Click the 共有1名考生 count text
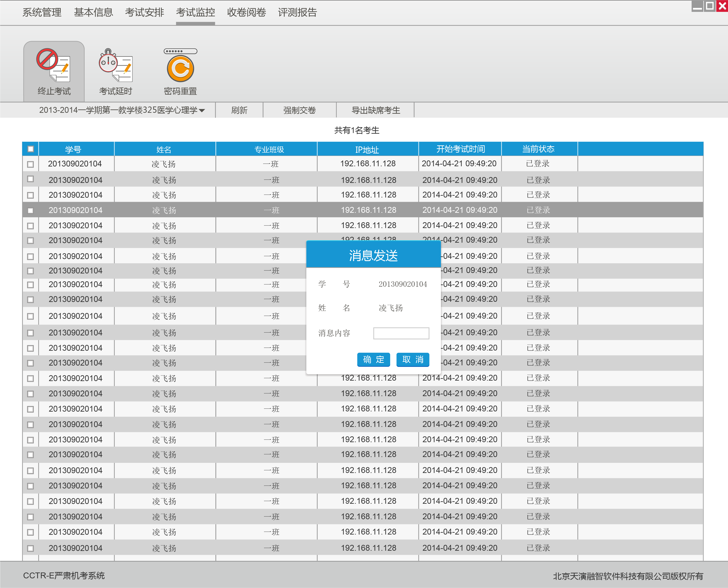The width and height of the screenshot is (728, 588). [x=357, y=130]
